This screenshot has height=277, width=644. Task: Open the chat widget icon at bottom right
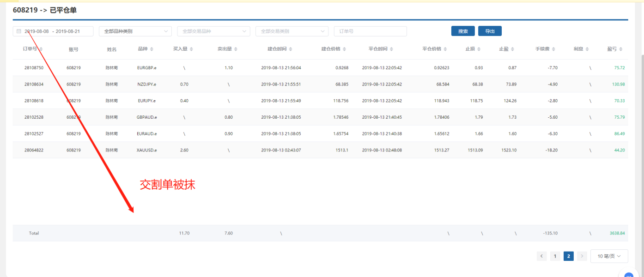point(628,275)
